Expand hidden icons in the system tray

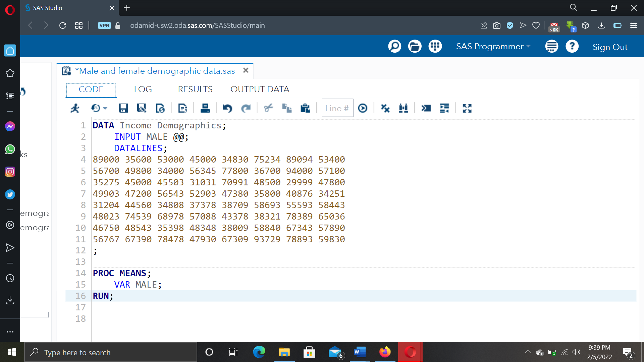[x=528, y=352]
